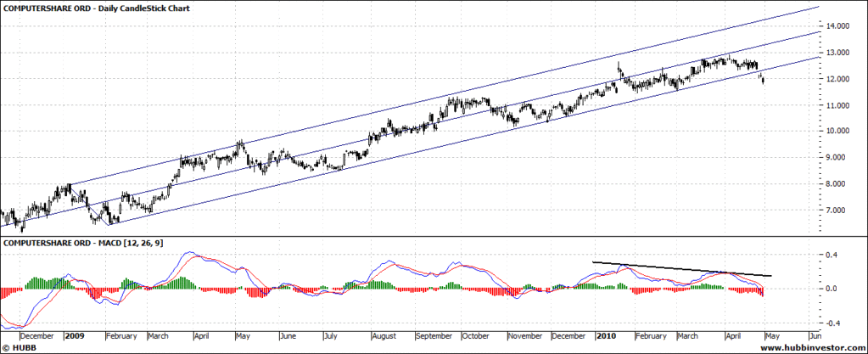
Task: Click the November month label
Action: [524, 335]
